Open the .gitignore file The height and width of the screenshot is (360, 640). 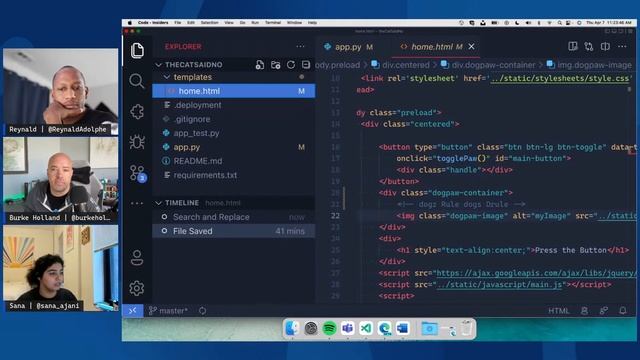tap(233, 119)
